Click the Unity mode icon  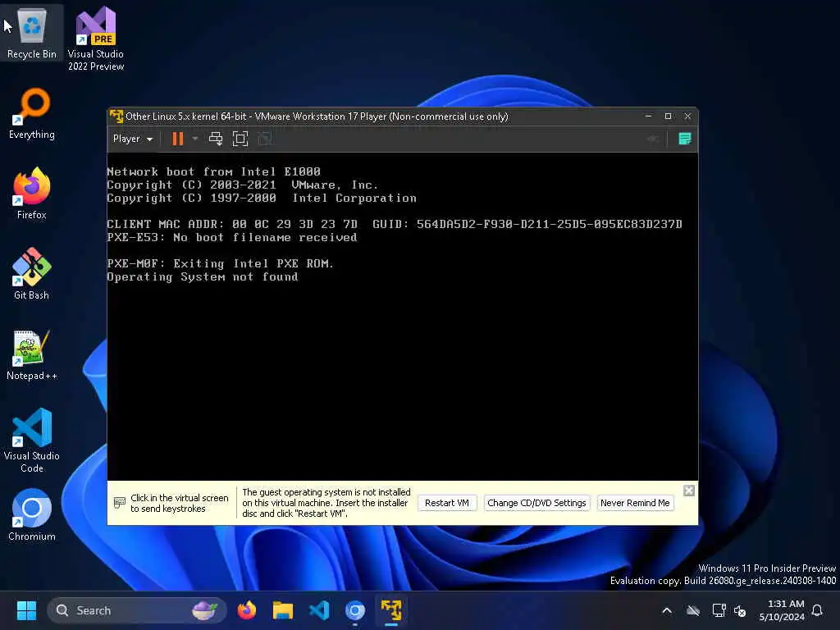[265, 139]
